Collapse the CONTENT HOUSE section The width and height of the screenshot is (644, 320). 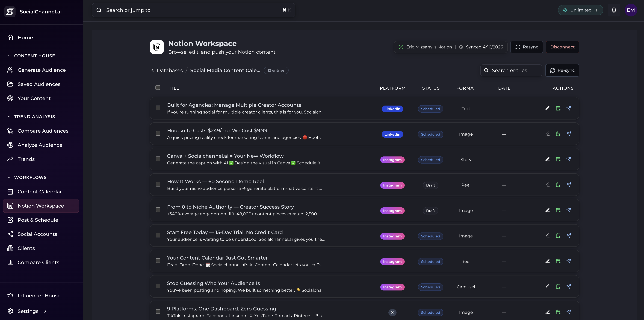(x=9, y=56)
